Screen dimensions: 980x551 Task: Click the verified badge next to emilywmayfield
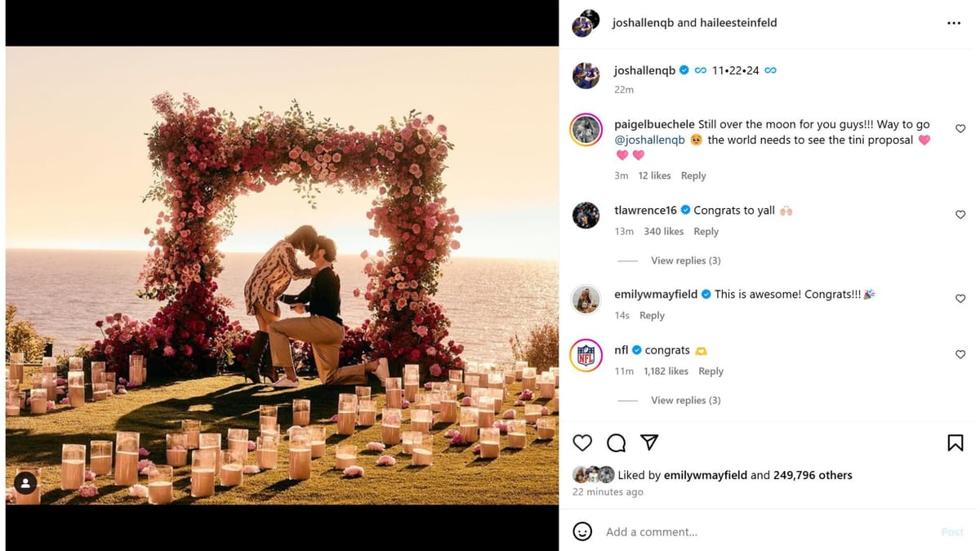705,294
